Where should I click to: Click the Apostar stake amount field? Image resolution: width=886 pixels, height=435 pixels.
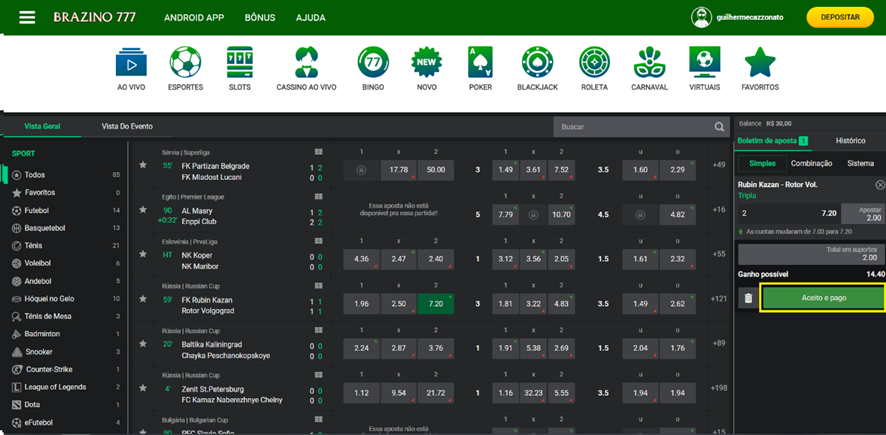863,214
